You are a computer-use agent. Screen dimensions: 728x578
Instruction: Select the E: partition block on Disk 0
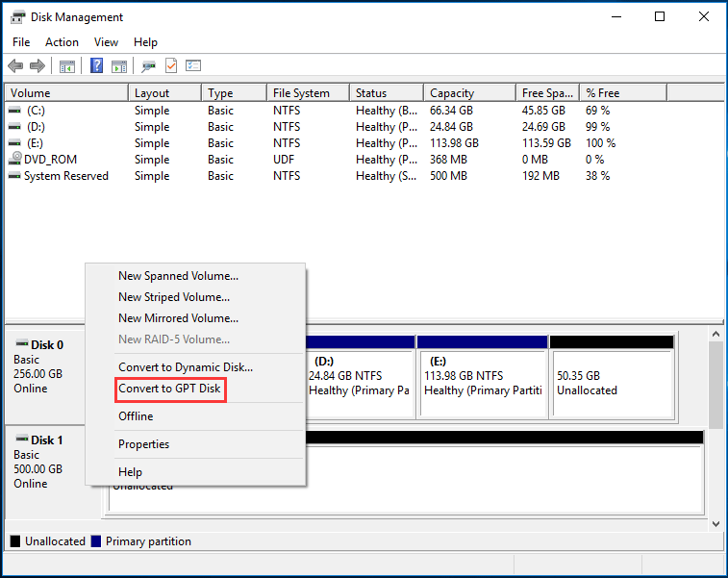(x=483, y=376)
